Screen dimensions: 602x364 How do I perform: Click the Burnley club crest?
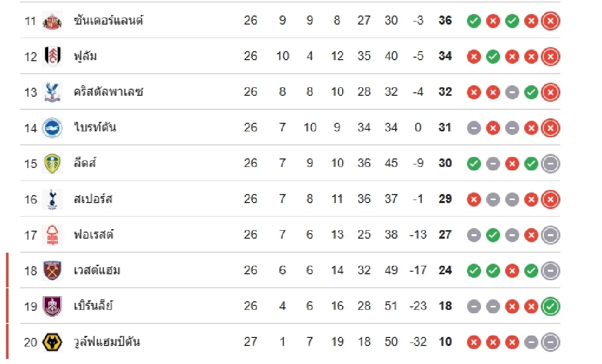click(52, 306)
